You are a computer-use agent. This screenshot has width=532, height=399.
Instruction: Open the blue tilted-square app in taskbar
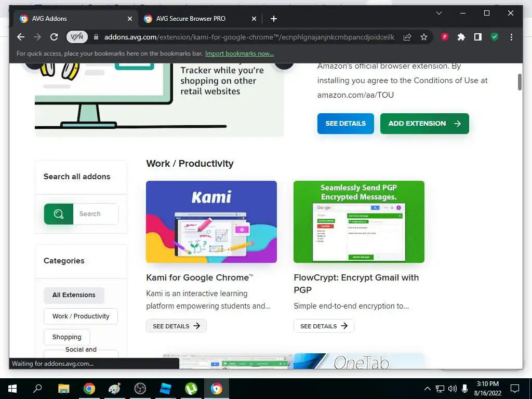tap(165, 389)
